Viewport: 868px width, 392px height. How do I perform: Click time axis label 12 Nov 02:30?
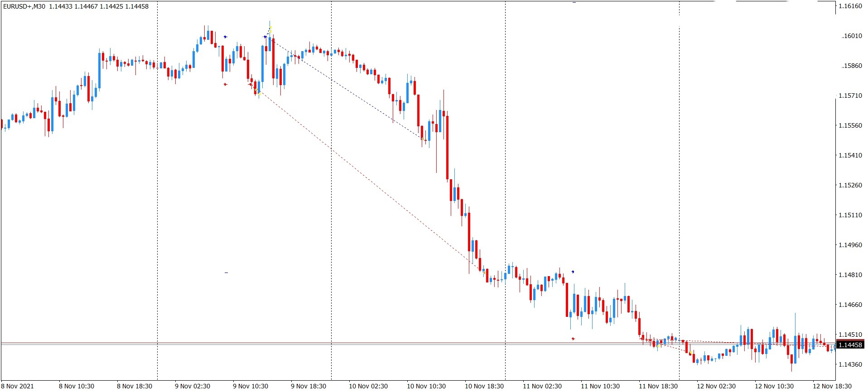[x=716, y=386]
